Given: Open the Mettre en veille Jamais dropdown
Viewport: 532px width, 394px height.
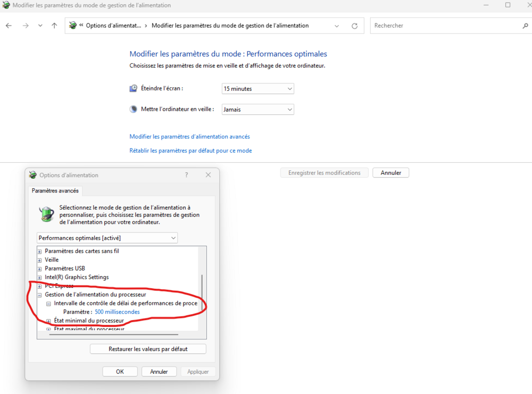Looking at the screenshot, I should tap(258, 110).
